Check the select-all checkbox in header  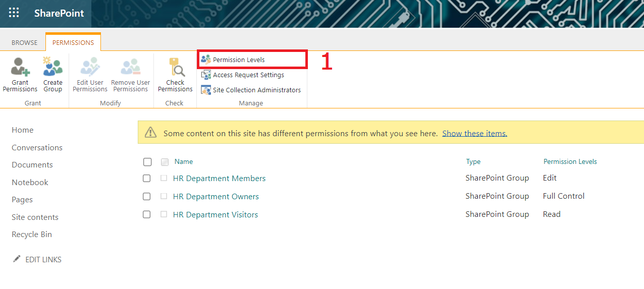pyautogui.click(x=147, y=162)
